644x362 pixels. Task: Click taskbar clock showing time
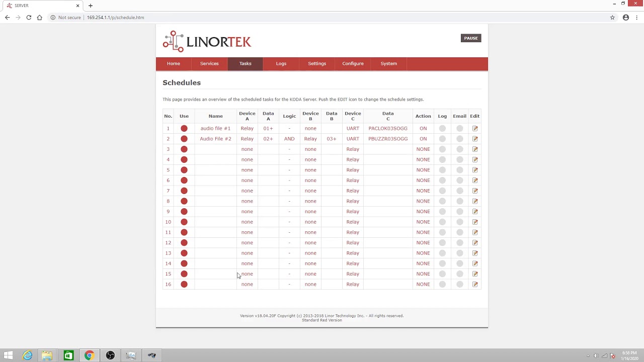pos(630,355)
